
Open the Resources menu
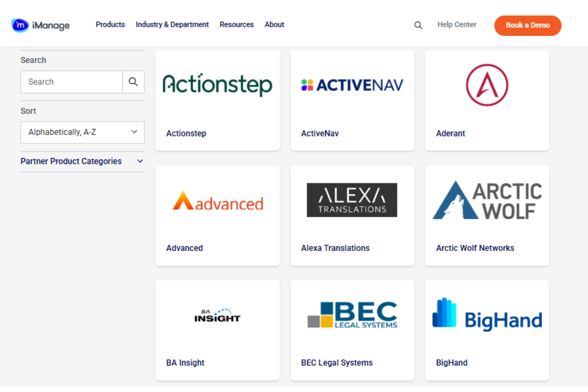(236, 25)
